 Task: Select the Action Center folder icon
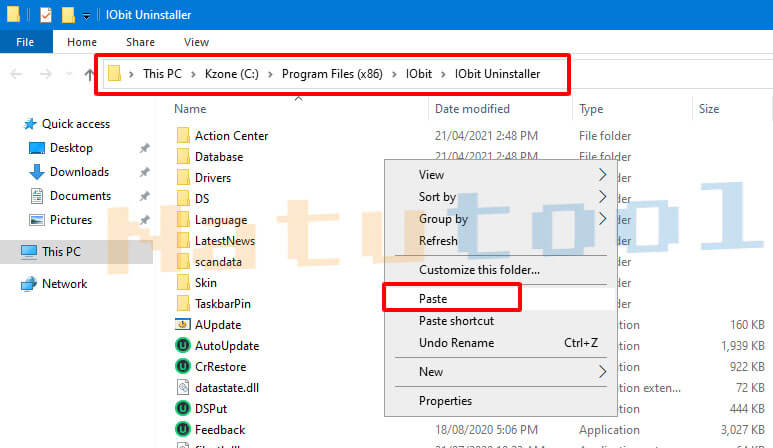pyautogui.click(x=183, y=136)
